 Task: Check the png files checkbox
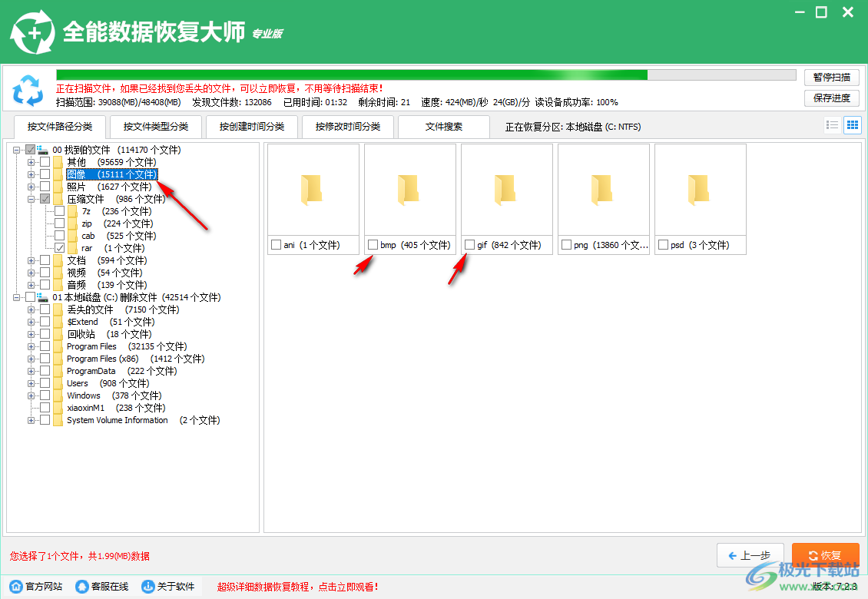click(566, 245)
